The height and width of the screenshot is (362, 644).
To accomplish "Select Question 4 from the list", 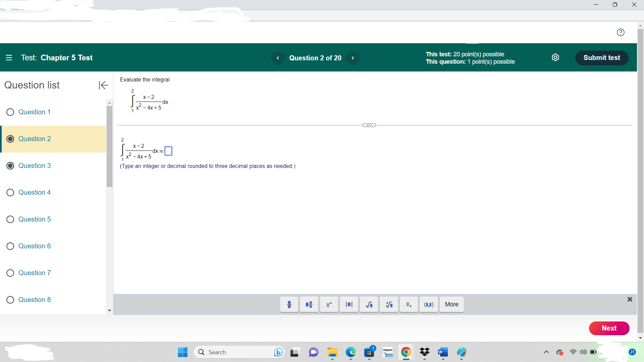I will click(x=35, y=192).
